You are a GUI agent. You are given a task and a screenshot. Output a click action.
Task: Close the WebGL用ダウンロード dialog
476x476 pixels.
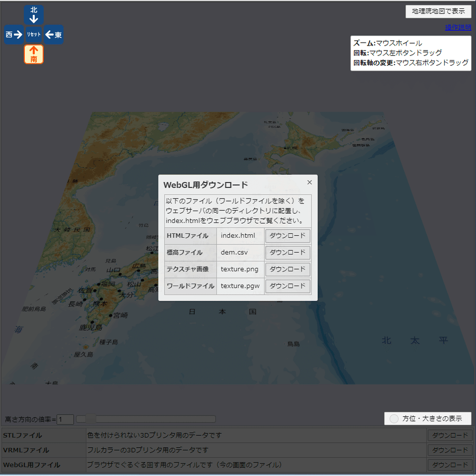(309, 182)
